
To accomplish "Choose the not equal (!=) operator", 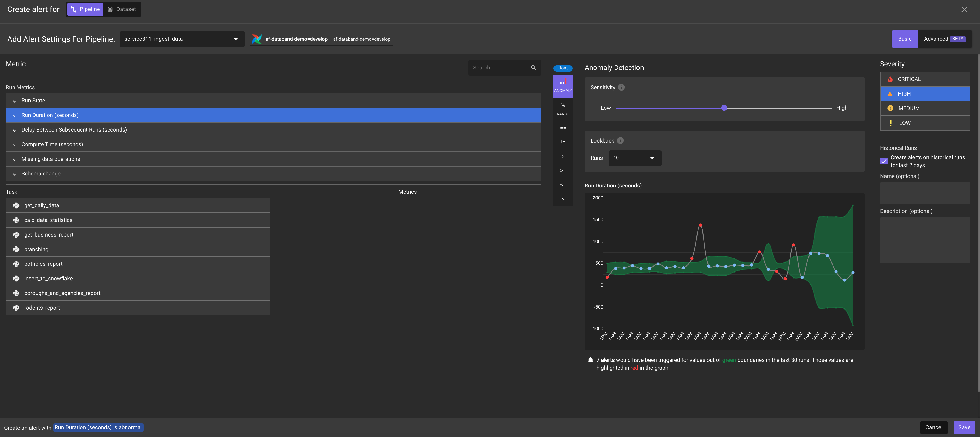I will [x=563, y=142].
